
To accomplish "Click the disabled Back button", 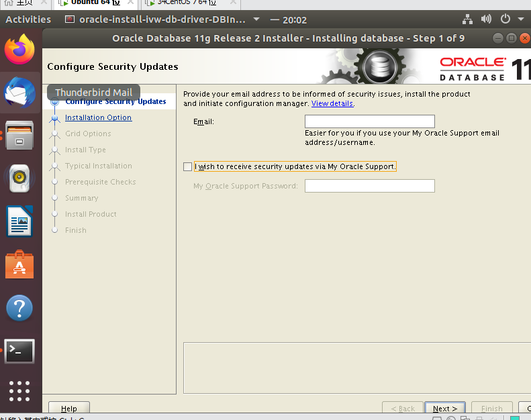I will (403, 408).
